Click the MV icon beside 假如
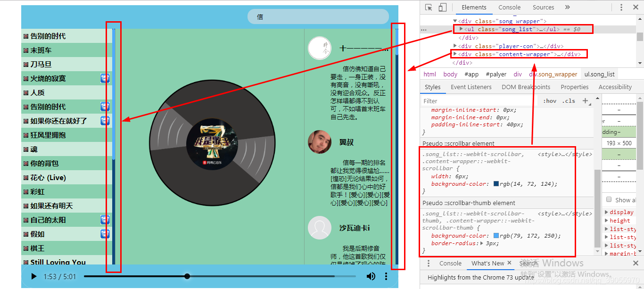Screen dimensions: 644x289 pyautogui.click(x=105, y=234)
